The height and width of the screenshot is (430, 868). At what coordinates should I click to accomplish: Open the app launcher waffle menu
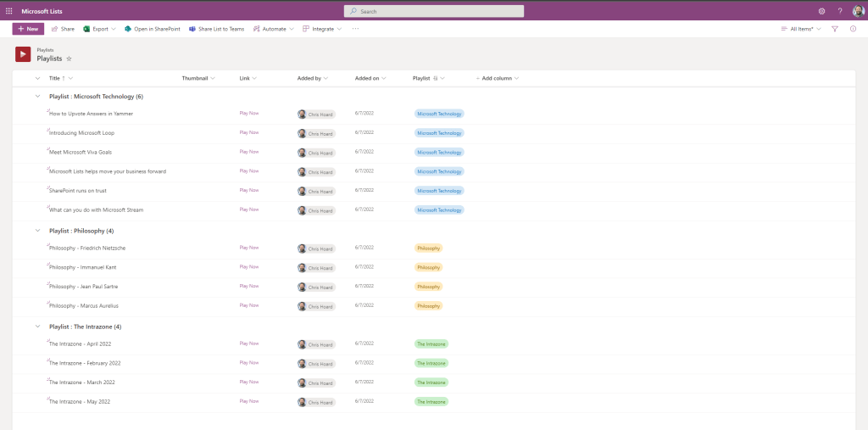point(8,11)
